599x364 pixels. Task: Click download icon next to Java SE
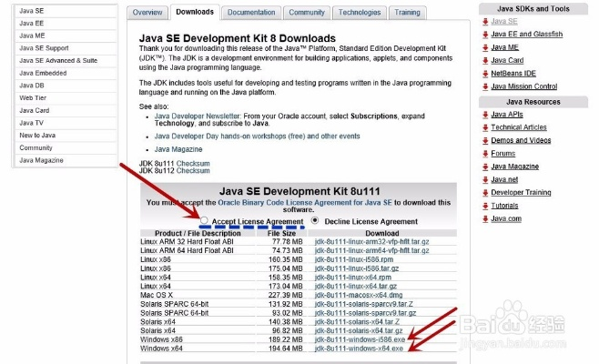(485, 22)
